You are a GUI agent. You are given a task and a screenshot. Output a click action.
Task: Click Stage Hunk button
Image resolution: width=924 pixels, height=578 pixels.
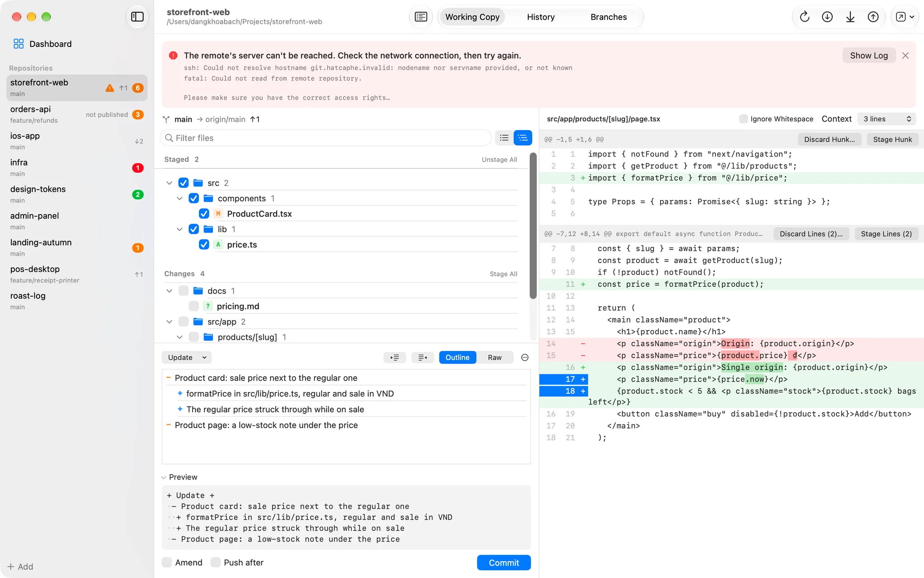892,140
